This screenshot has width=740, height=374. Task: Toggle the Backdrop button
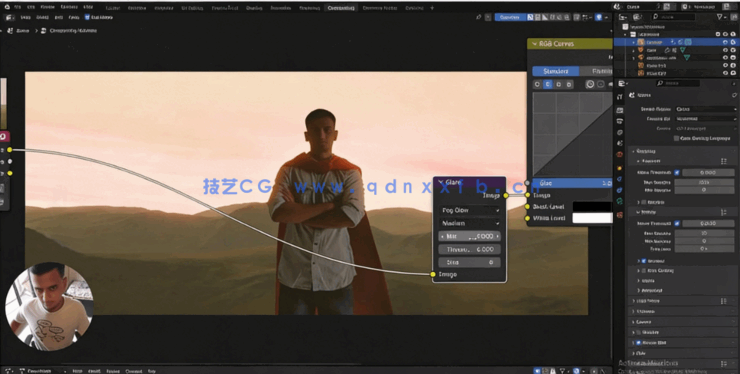tap(510, 17)
